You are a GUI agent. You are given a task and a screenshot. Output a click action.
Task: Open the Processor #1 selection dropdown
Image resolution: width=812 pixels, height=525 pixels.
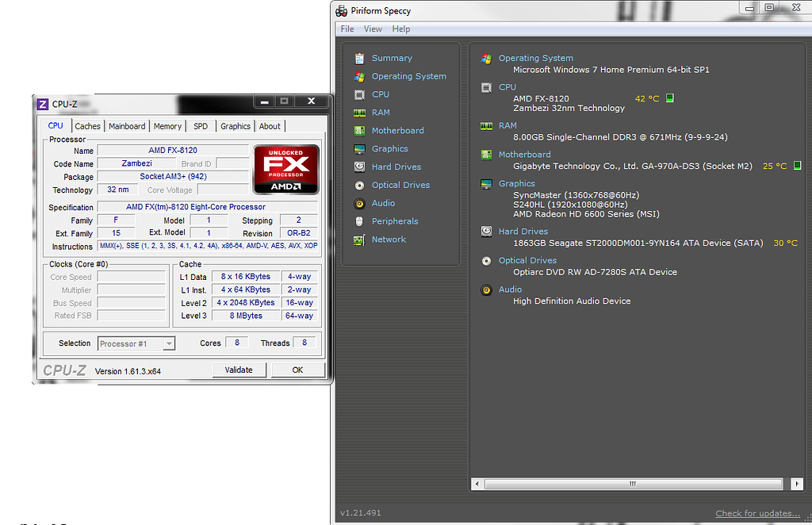coord(136,343)
